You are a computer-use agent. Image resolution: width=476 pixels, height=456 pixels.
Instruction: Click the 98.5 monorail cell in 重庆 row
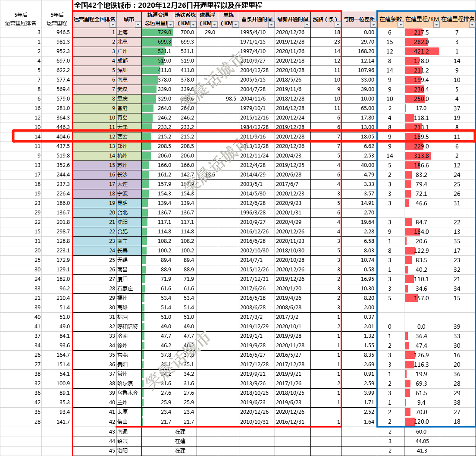tap(229, 99)
